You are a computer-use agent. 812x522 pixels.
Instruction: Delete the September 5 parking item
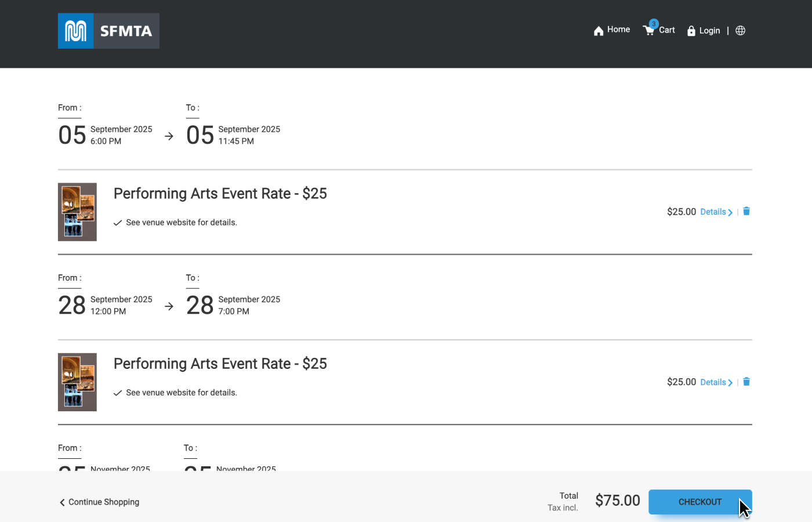[746, 211]
